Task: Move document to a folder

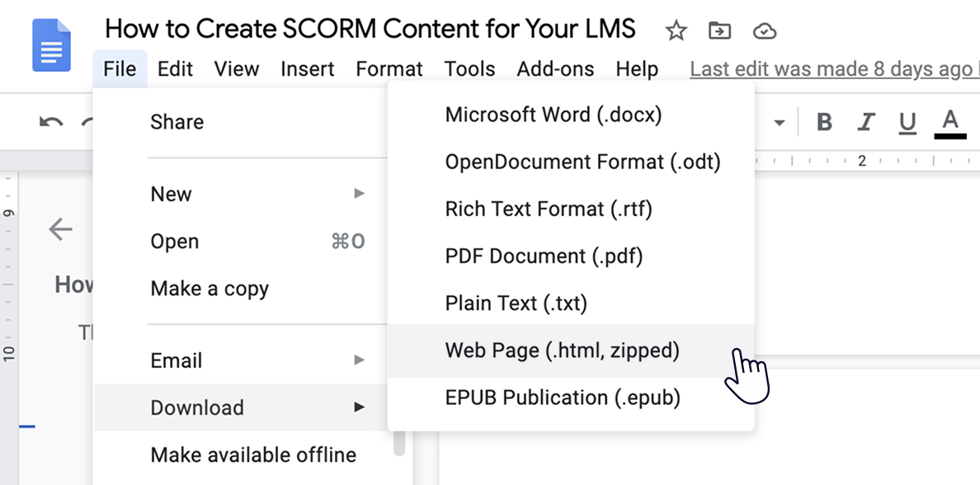Action: click(x=719, y=30)
